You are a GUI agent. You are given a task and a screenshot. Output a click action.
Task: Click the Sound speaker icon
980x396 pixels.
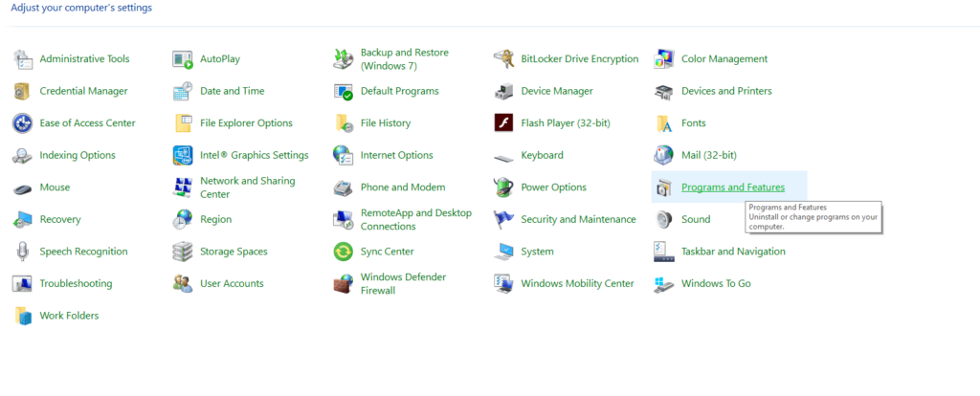[664, 219]
